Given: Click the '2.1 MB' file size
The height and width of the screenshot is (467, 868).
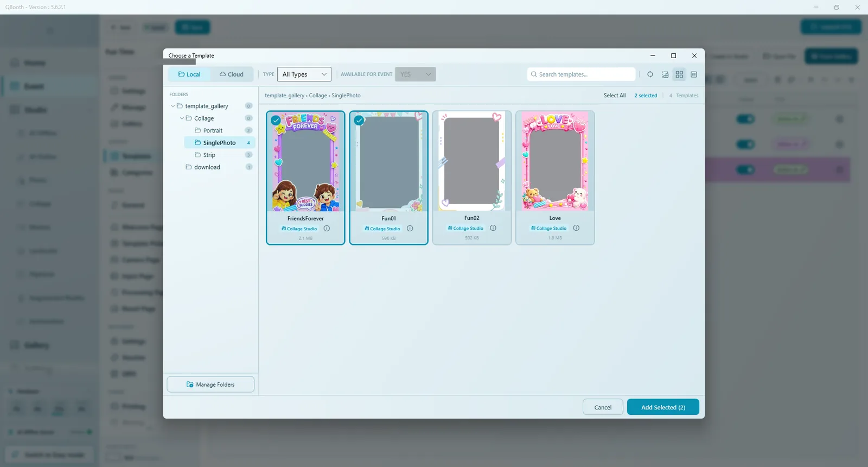Looking at the screenshot, I should click(x=305, y=238).
